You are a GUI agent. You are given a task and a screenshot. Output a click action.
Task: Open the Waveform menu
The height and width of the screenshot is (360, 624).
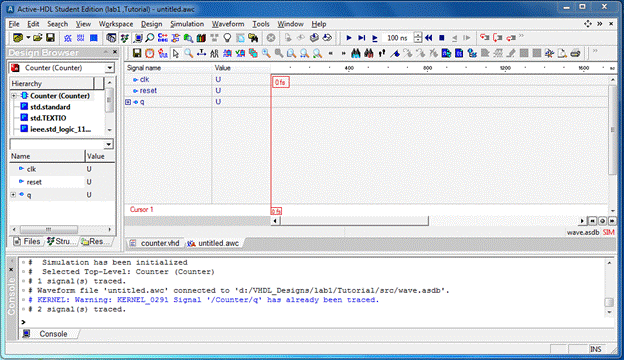(x=228, y=24)
